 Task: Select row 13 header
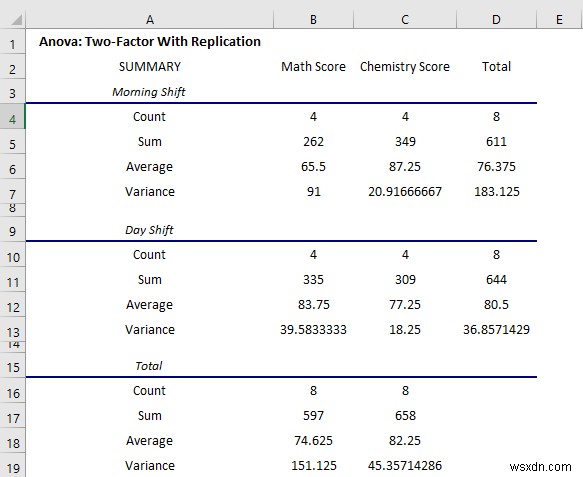click(x=13, y=329)
